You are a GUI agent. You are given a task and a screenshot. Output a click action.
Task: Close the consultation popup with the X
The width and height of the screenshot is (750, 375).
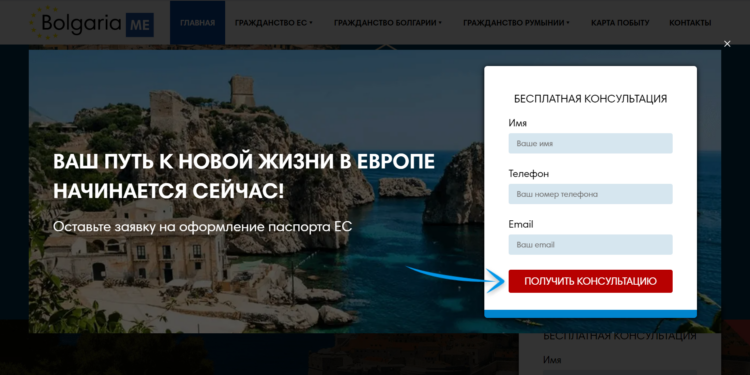[727, 44]
